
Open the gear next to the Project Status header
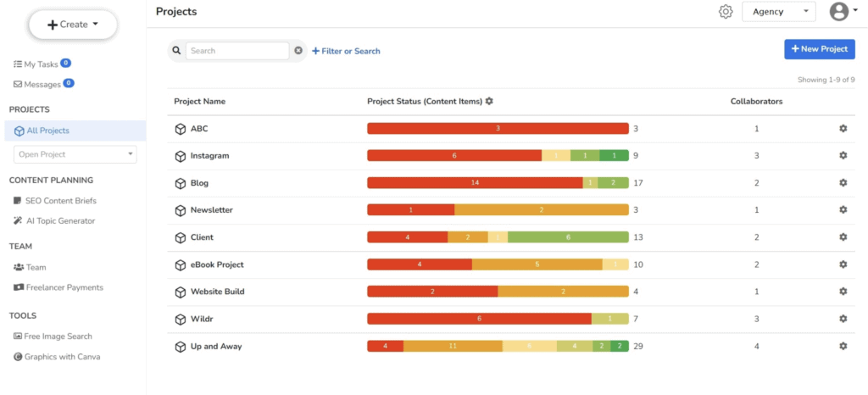(x=489, y=102)
